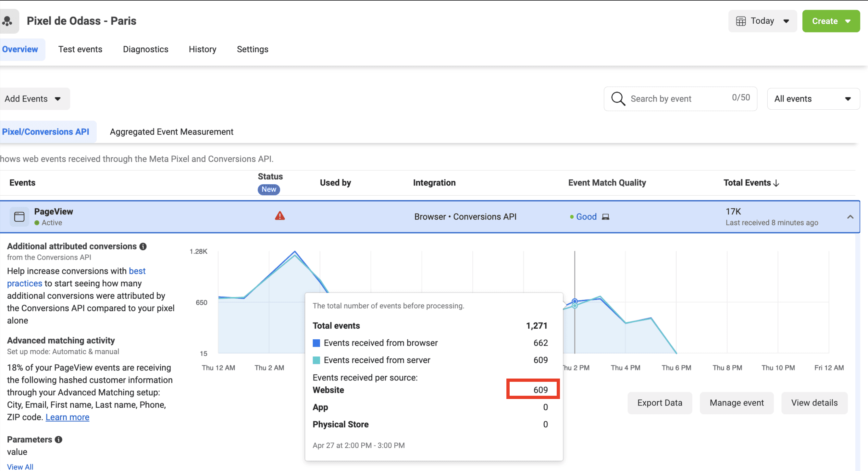Screen dimensions: 868x471
Task: Open the Settings tab
Action: coord(253,50)
